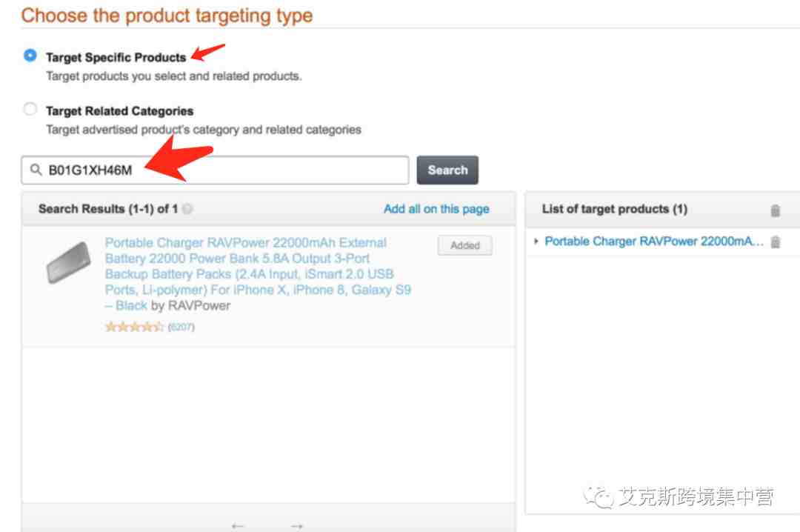Click the WeChat logo watermark icon
Viewport: 800px width, 532px height.
point(599,496)
